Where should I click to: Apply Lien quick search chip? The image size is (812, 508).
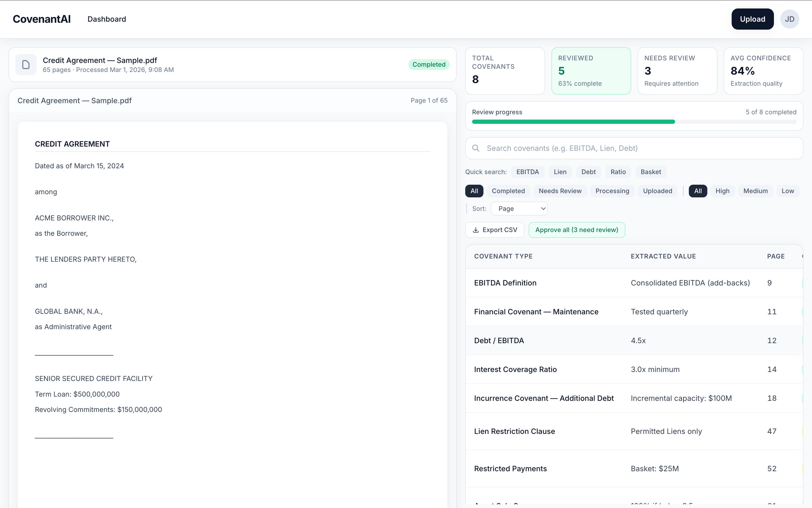pos(560,172)
